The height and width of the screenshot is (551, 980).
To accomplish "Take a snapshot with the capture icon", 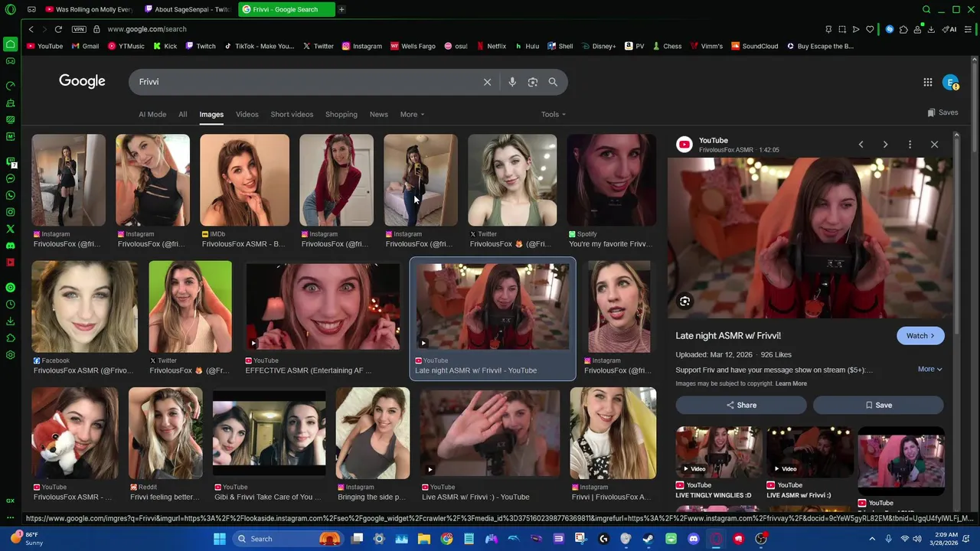I will 842,29.
